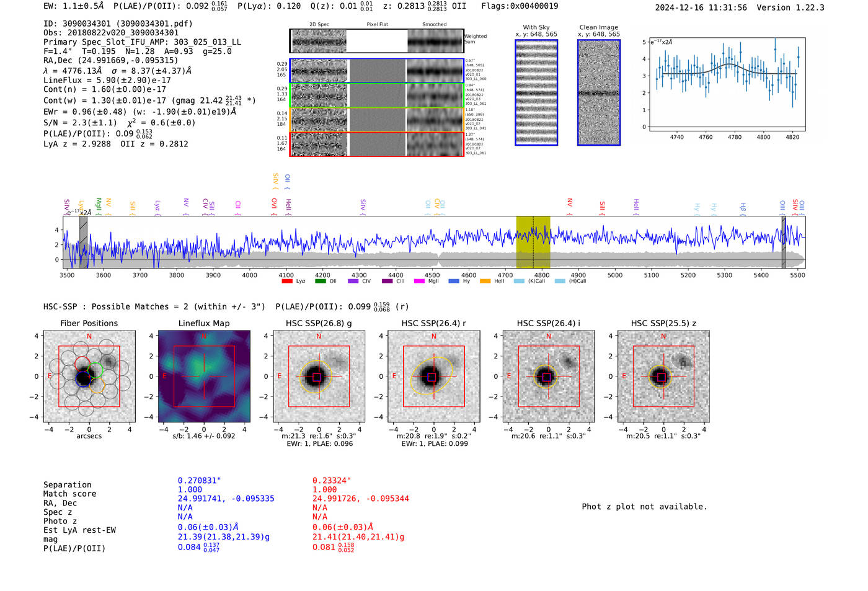Screen dimensions: 868x591
Task: Click the 'Flags:0x00400019' header text
Action: pos(520,6)
